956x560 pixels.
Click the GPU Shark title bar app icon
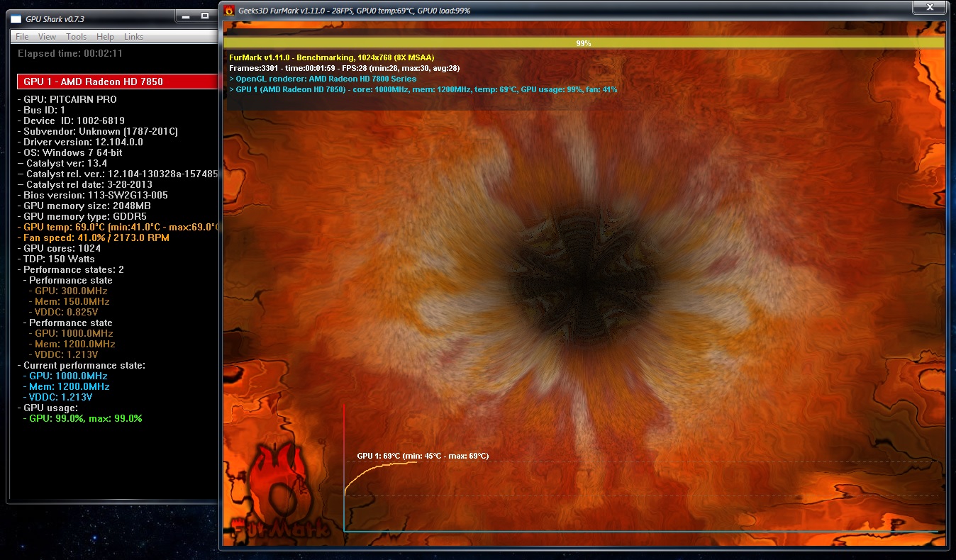click(x=17, y=18)
